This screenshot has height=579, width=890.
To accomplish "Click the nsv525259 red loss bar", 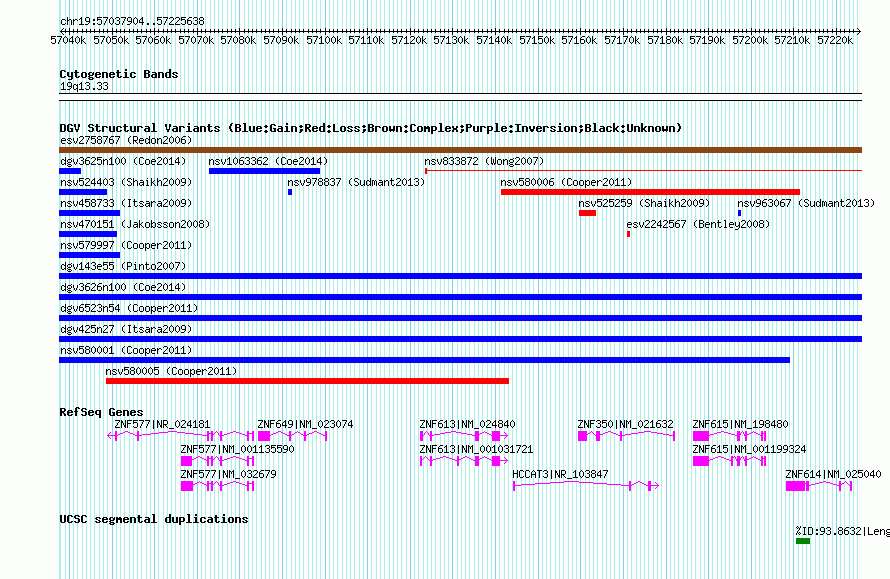I will pyautogui.click(x=587, y=213).
